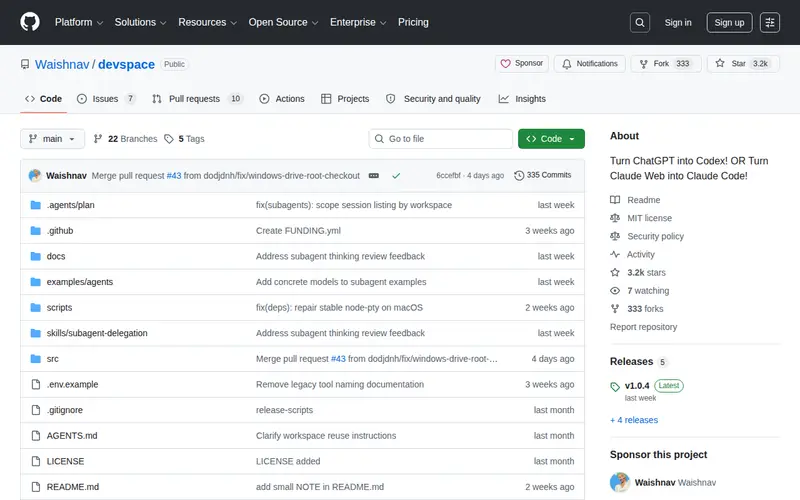Switch to Security and quality tab

[x=433, y=98]
